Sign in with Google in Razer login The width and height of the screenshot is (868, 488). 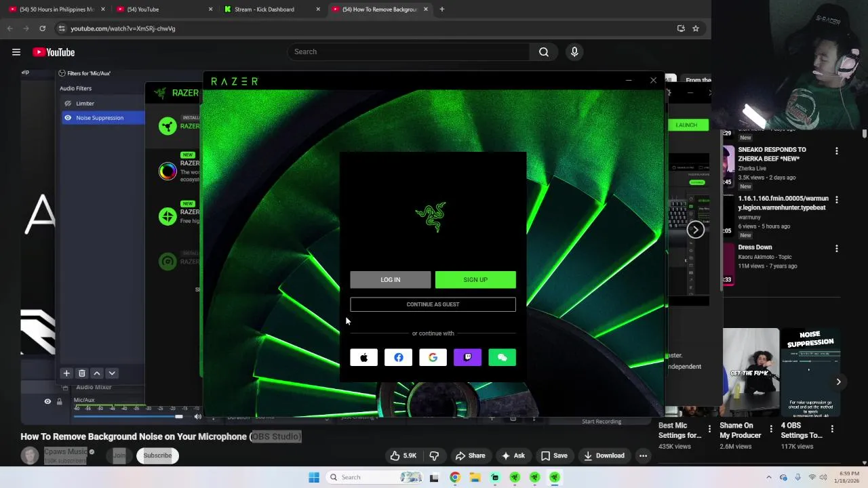[433, 357]
